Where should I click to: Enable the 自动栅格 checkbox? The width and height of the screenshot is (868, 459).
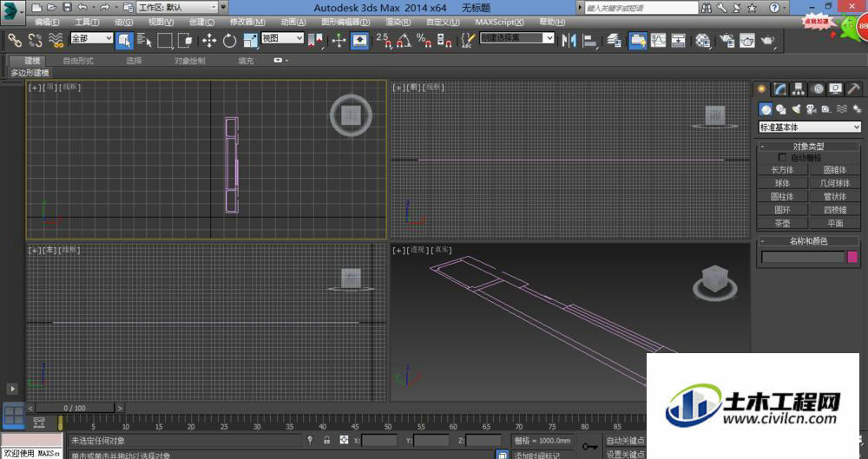coord(782,158)
